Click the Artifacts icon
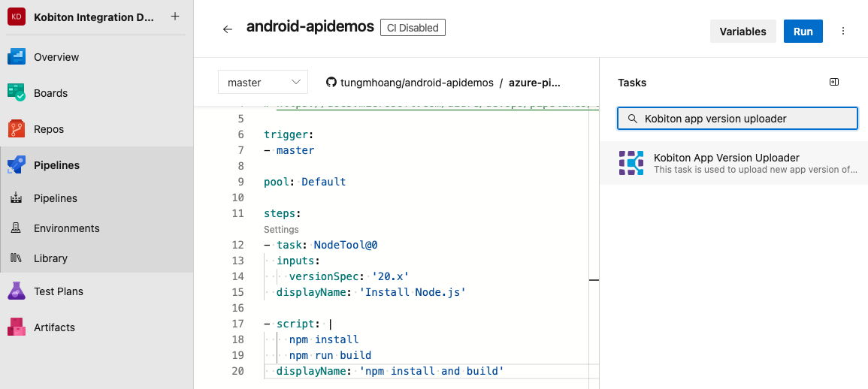 point(17,327)
